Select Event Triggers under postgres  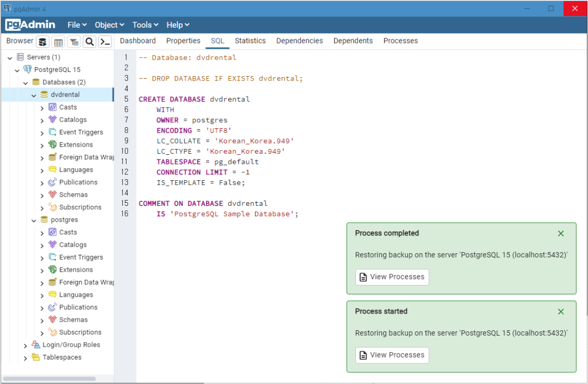81,257
